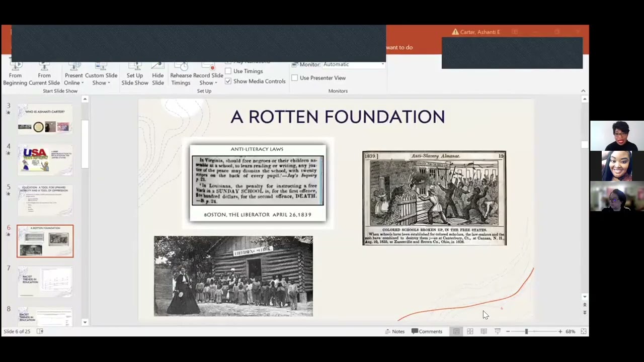The height and width of the screenshot is (362, 644).
Task: Click main editor scroll up arrow
Action: 585,100
